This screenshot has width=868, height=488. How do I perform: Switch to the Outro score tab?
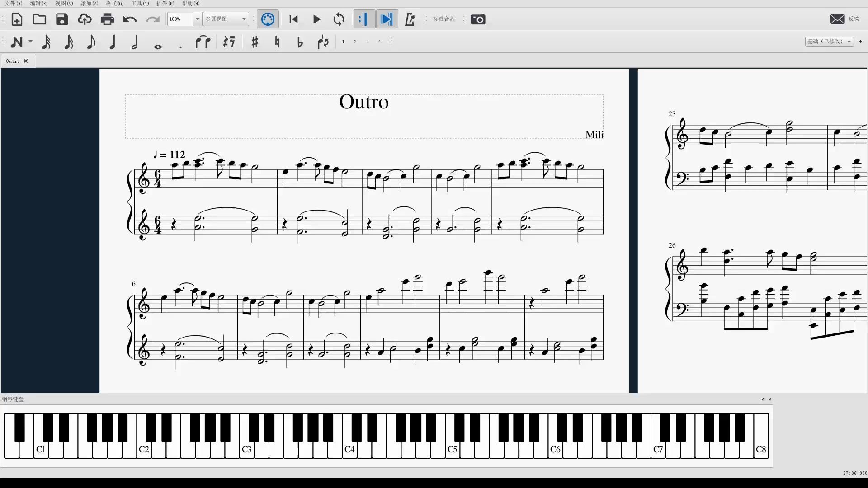(13, 61)
